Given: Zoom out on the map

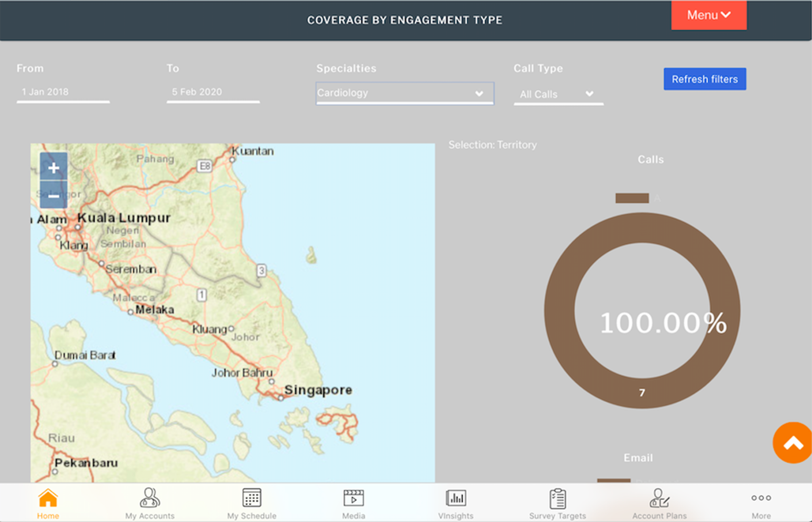Looking at the screenshot, I should [x=53, y=196].
